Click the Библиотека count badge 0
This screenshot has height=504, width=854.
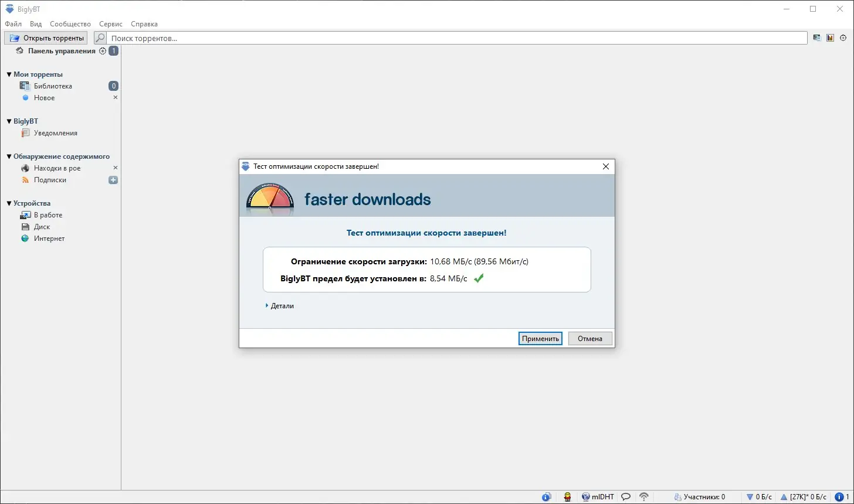click(x=113, y=86)
